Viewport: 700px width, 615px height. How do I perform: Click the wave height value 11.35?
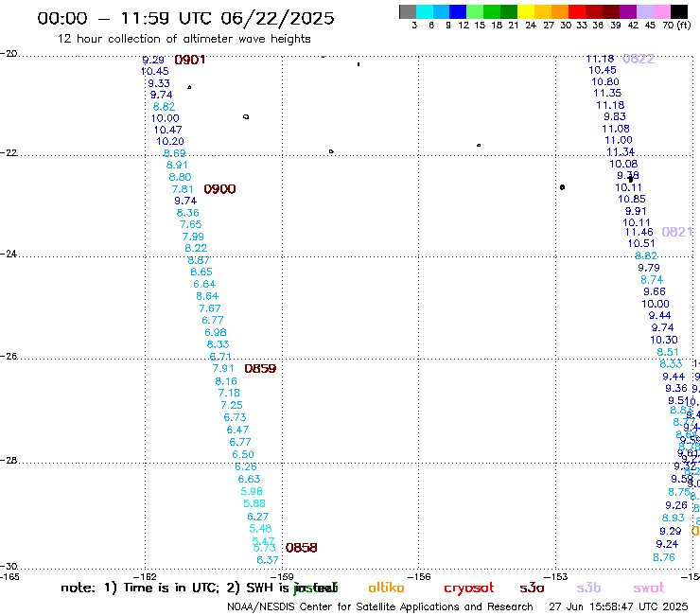click(x=607, y=94)
